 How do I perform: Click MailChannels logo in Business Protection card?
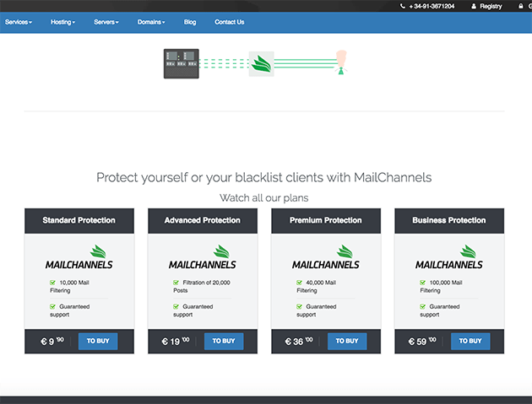click(449, 257)
